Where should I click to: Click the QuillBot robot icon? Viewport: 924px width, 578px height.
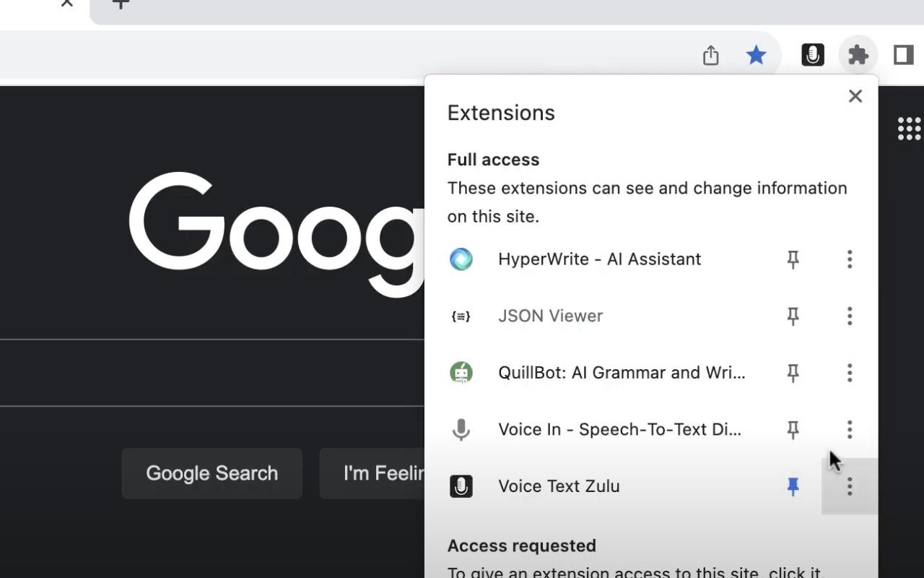pos(461,373)
